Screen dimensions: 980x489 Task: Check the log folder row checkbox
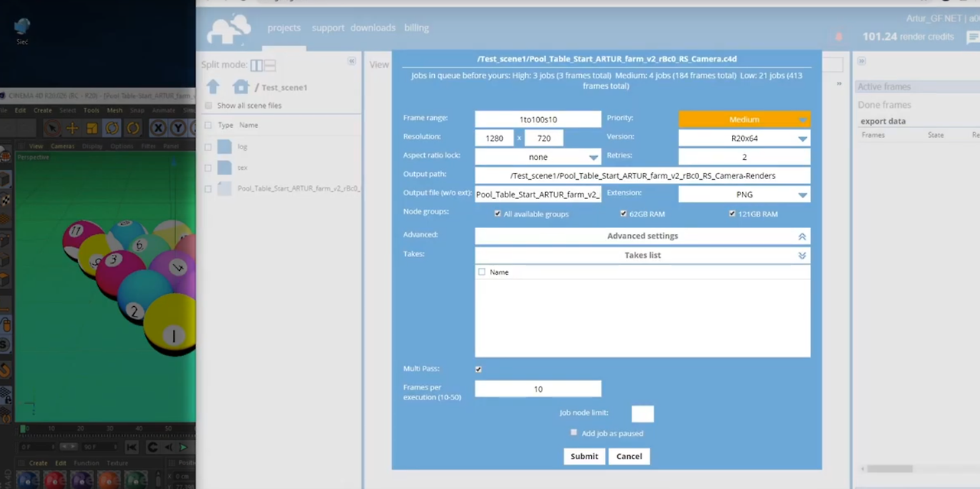(x=208, y=146)
